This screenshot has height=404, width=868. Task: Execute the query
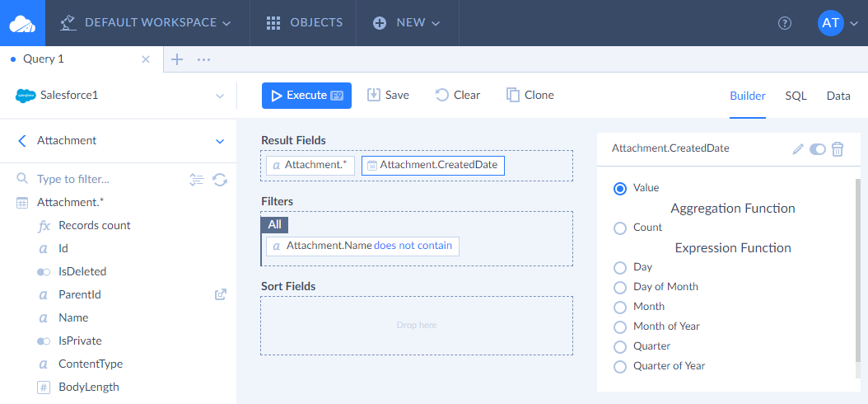click(306, 96)
